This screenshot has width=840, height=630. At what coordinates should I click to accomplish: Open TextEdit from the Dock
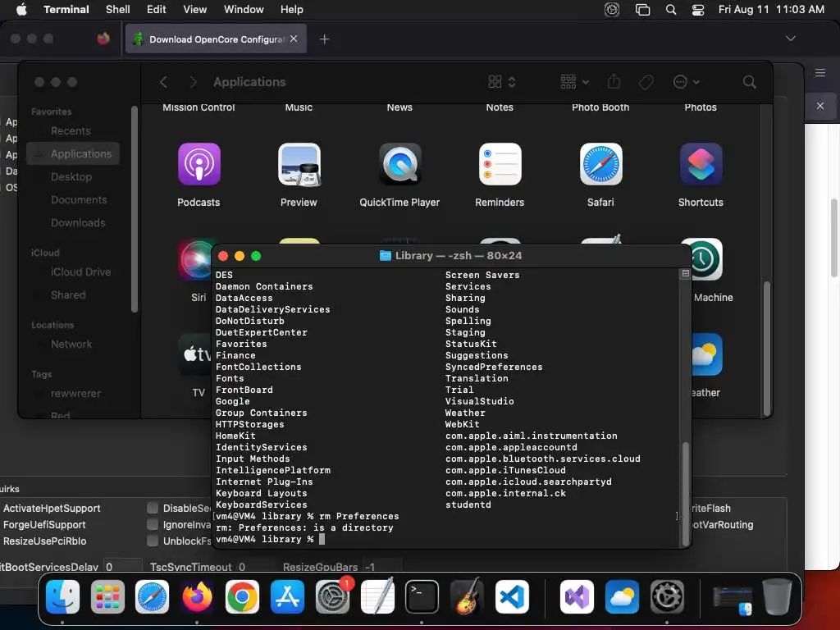377,597
